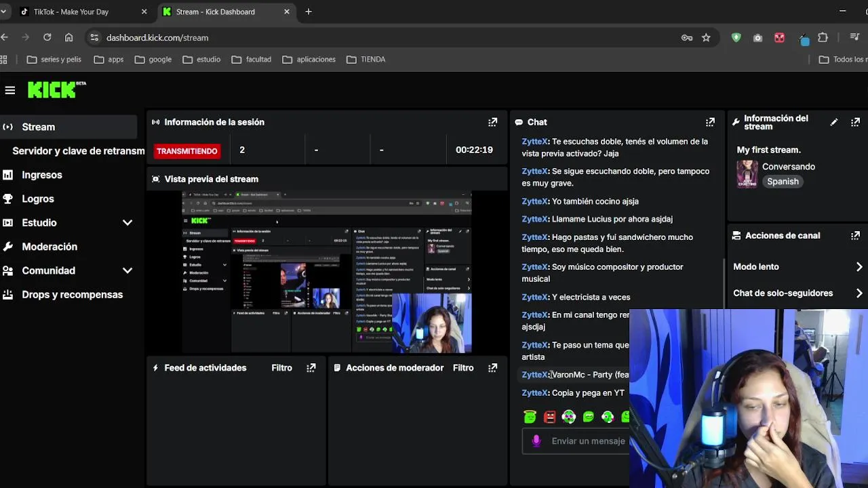Pop out the Información del stream panel
The width and height of the screenshot is (868, 488).
click(856, 122)
